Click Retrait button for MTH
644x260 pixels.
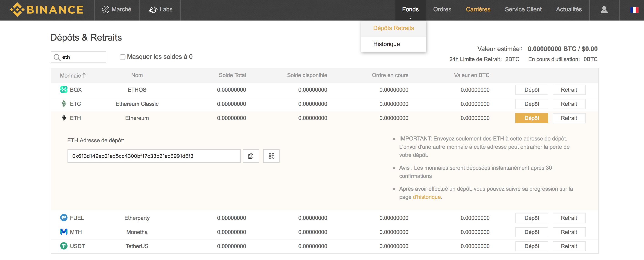coord(569,232)
